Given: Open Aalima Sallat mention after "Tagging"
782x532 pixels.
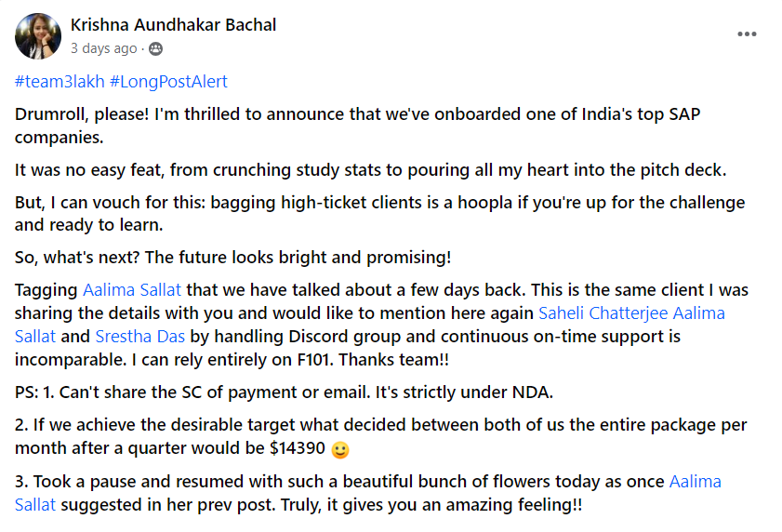Looking at the screenshot, I should coord(132,290).
